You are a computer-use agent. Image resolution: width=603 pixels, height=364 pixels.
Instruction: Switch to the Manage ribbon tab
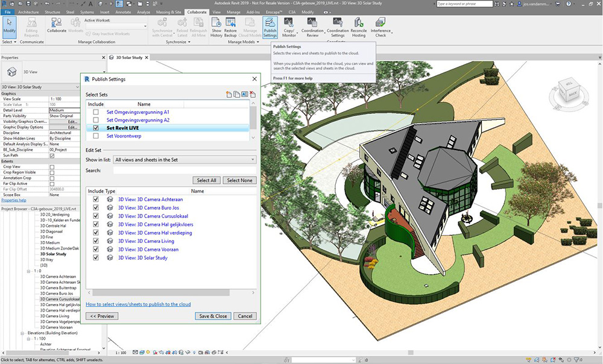click(233, 12)
